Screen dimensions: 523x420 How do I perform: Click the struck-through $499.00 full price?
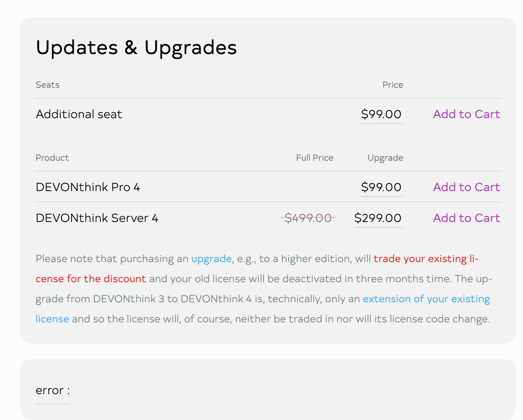pyautogui.click(x=308, y=218)
